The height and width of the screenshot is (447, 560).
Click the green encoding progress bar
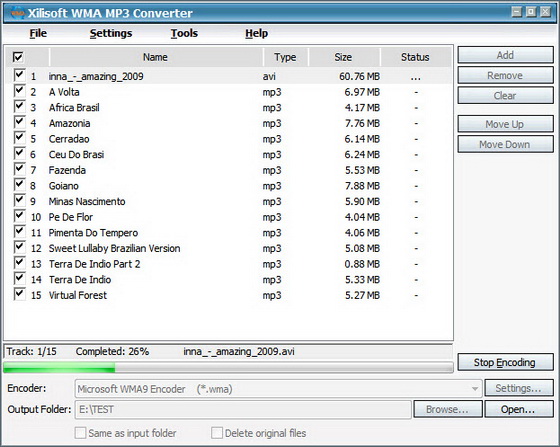click(228, 367)
